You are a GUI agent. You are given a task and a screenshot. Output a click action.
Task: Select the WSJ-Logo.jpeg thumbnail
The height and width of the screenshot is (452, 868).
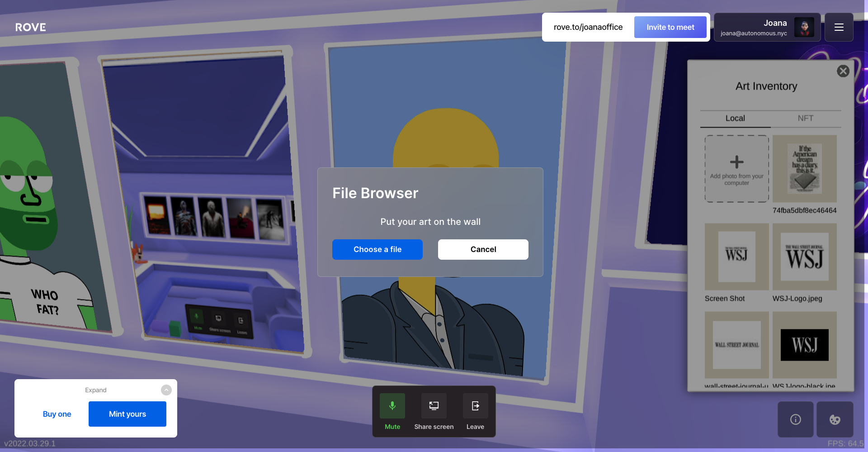(804, 257)
